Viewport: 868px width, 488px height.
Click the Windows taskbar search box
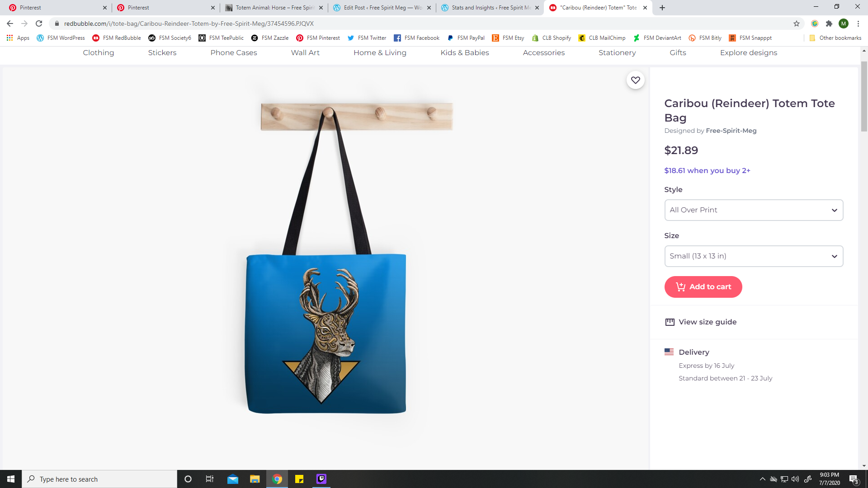point(99,479)
